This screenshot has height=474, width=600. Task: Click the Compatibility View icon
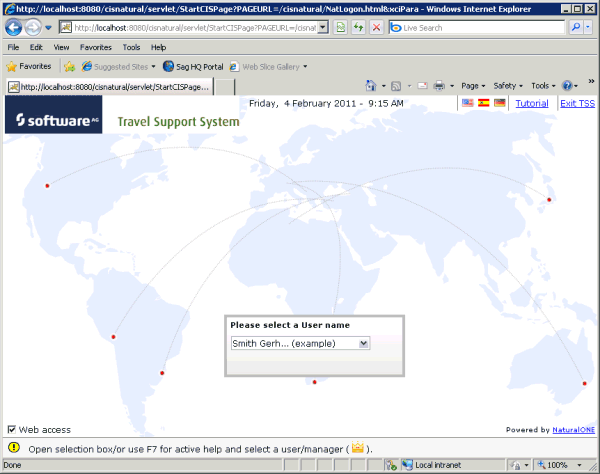[341, 28]
